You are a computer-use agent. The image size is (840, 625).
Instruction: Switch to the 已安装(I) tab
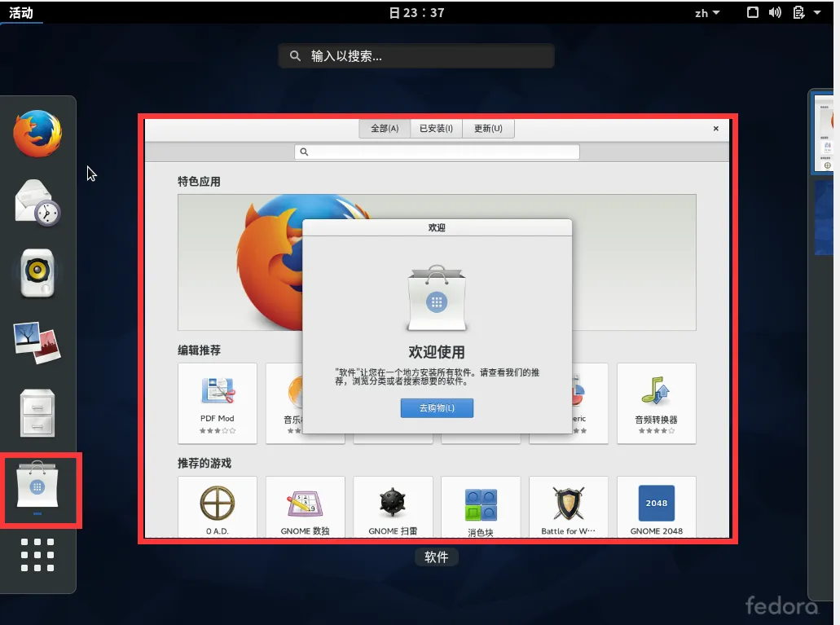(436, 128)
